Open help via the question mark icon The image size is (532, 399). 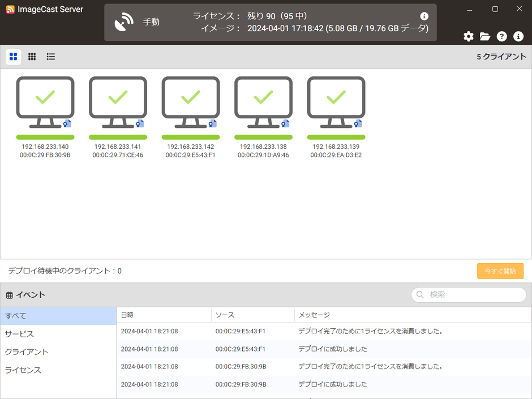click(501, 36)
